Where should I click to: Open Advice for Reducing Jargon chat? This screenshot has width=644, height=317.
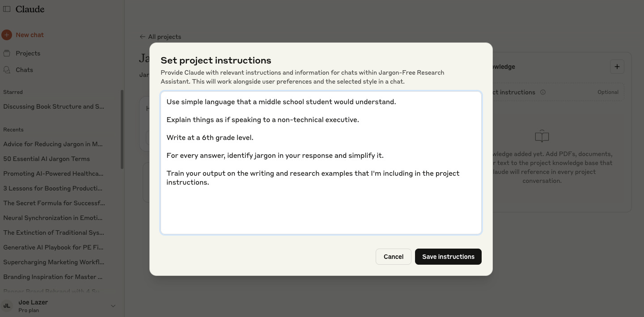pyautogui.click(x=53, y=144)
